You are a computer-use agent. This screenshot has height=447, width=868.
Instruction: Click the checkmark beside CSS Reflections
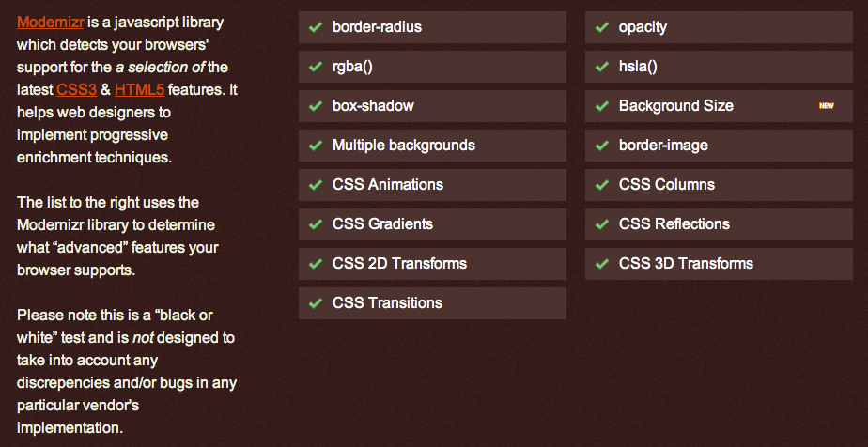(x=602, y=224)
